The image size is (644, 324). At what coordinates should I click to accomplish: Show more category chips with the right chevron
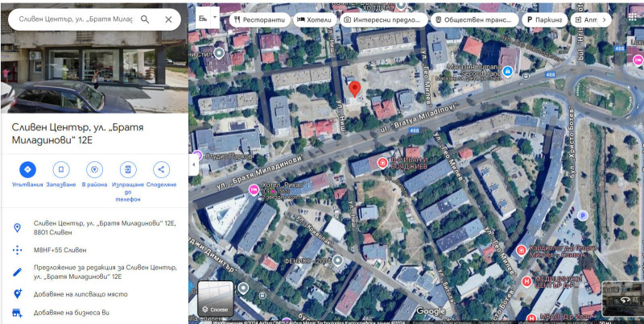pos(604,19)
